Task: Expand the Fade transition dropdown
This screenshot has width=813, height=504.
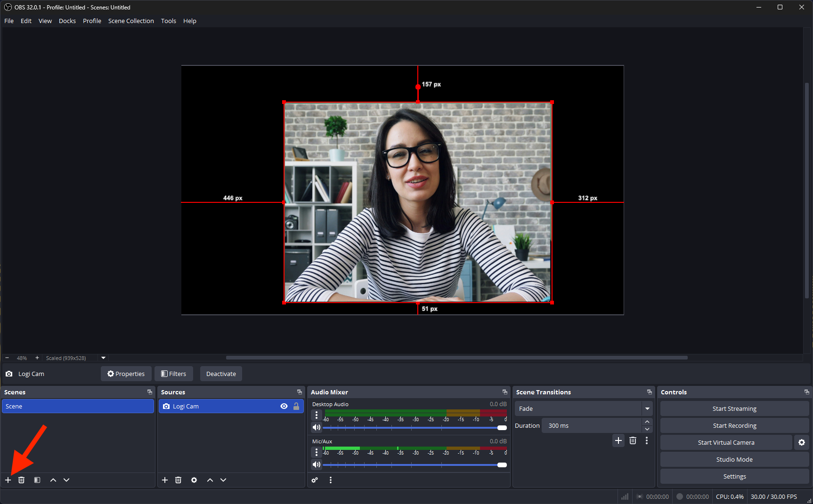Action: coord(647,408)
